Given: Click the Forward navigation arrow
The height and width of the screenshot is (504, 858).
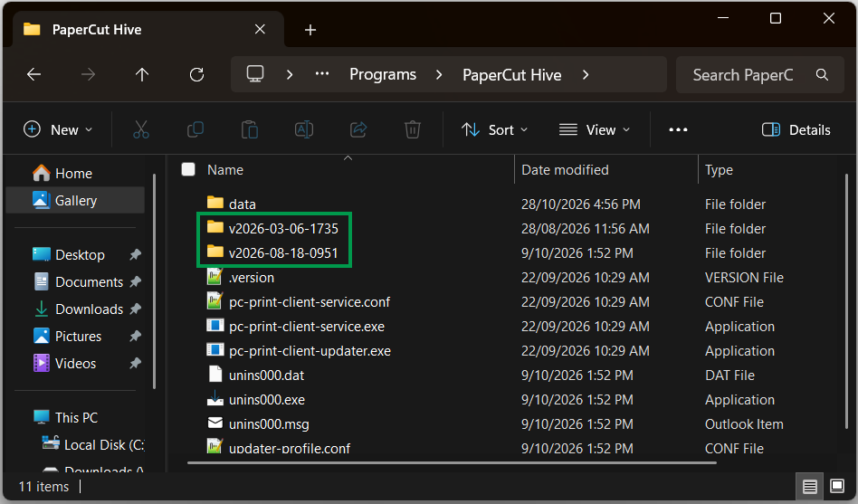Looking at the screenshot, I should [x=88, y=74].
